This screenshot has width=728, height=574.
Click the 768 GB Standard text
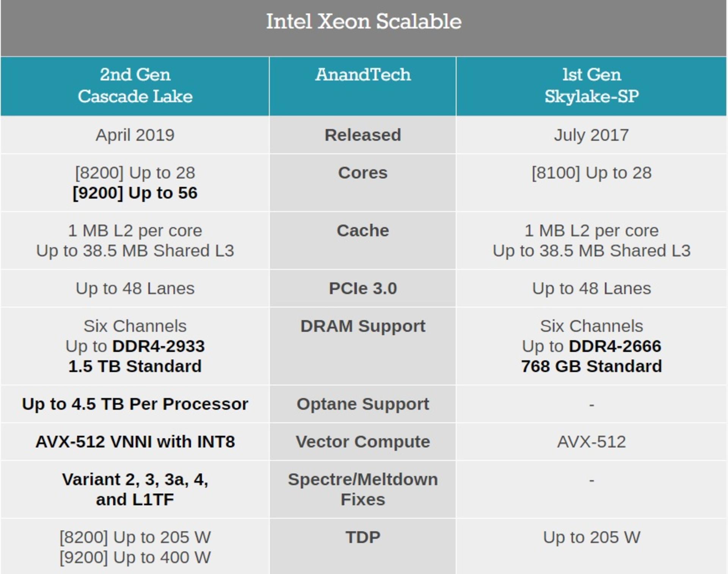tap(591, 366)
